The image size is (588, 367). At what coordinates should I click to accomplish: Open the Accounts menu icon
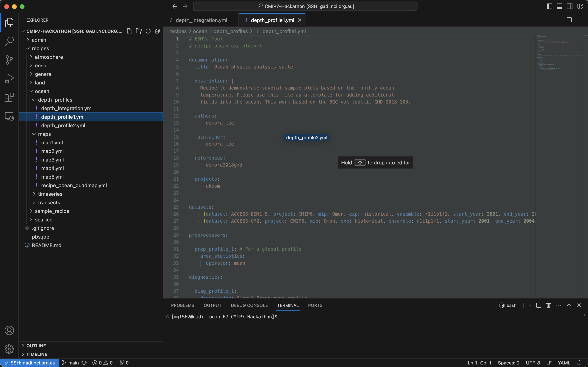tap(9, 330)
